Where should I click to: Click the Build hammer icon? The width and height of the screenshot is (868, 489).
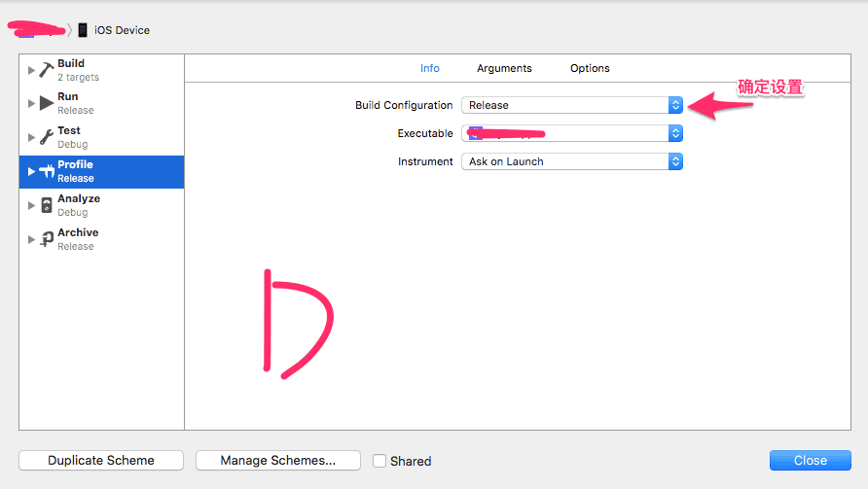(47, 70)
